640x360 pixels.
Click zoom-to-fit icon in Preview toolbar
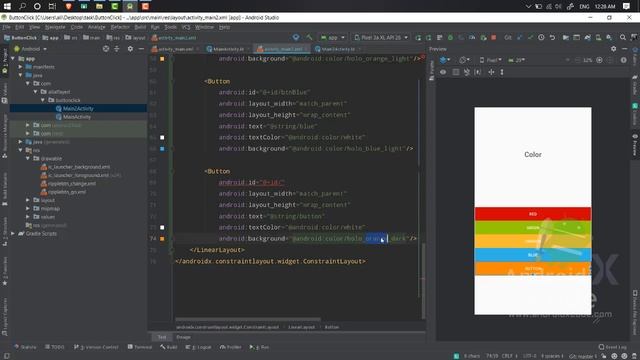tap(610, 60)
